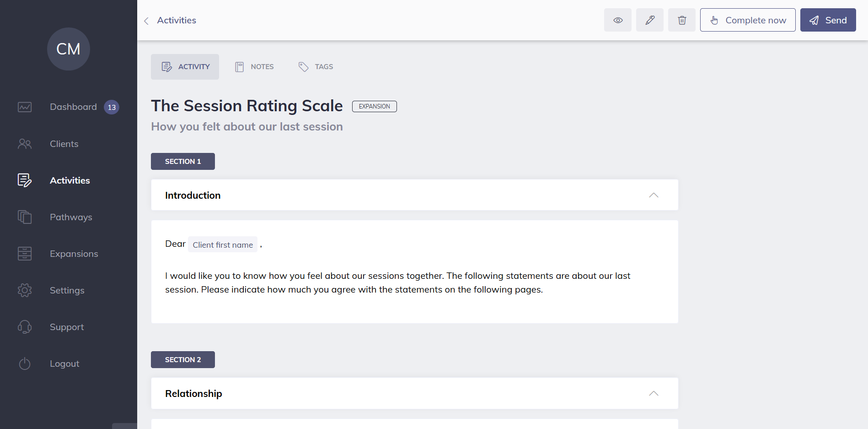Click the Client first name placeholder chip
This screenshot has height=429, width=868.
click(x=223, y=244)
